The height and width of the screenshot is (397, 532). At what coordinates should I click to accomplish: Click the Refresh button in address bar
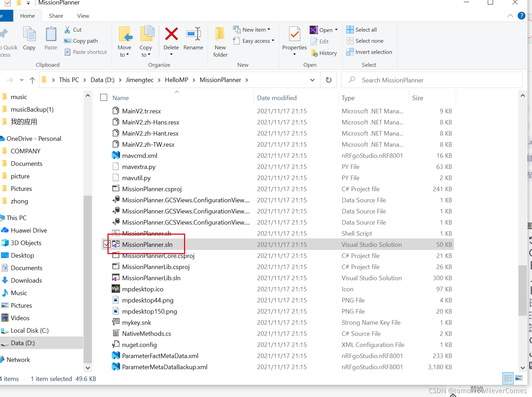click(328, 80)
